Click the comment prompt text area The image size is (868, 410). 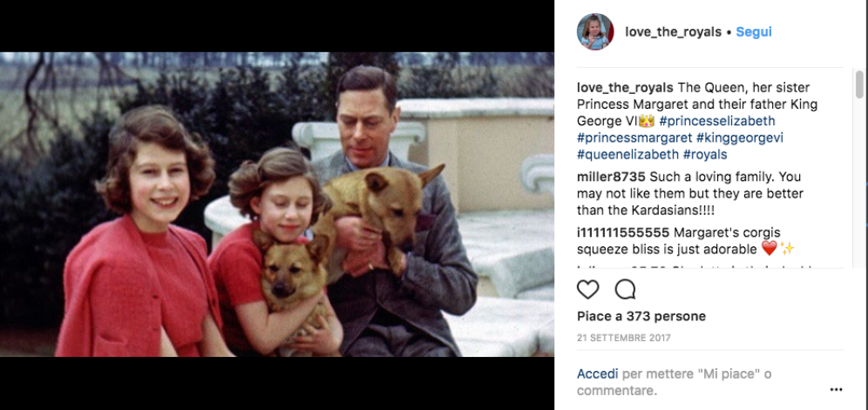[675, 382]
